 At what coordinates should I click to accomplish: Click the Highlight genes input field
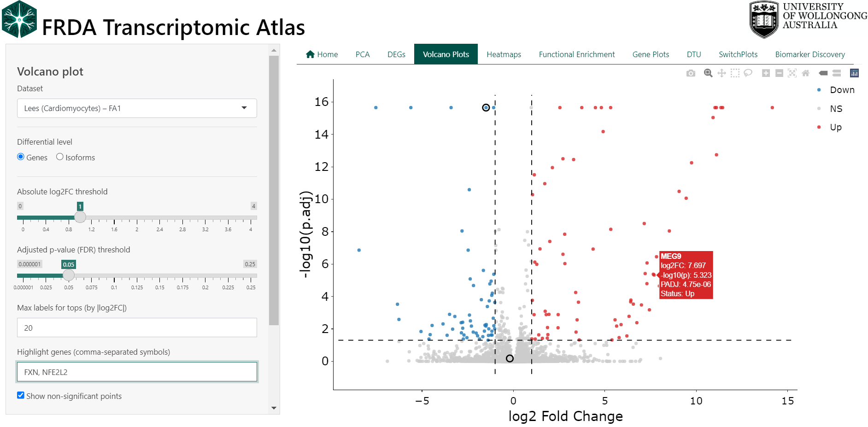pos(137,372)
